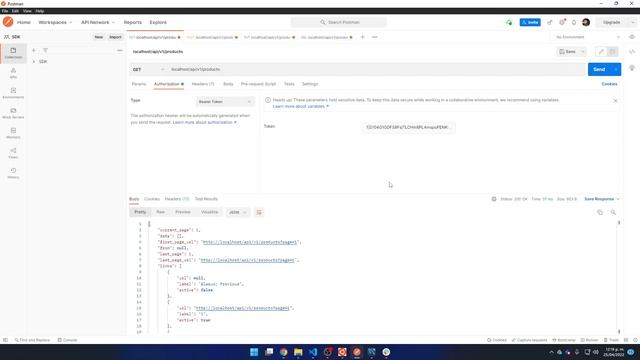Open the user avatar profile menu
640x360 pixels.
[586, 22]
